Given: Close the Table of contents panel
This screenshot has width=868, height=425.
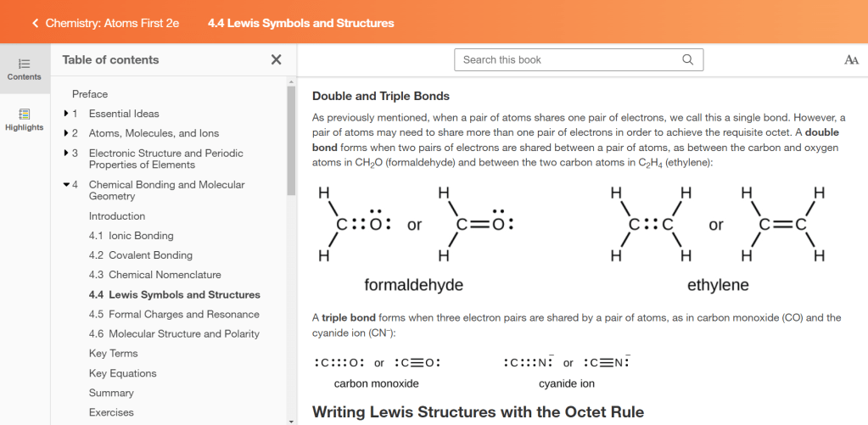Looking at the screenshot, I should pyautogui.click(x=276, y=59).
